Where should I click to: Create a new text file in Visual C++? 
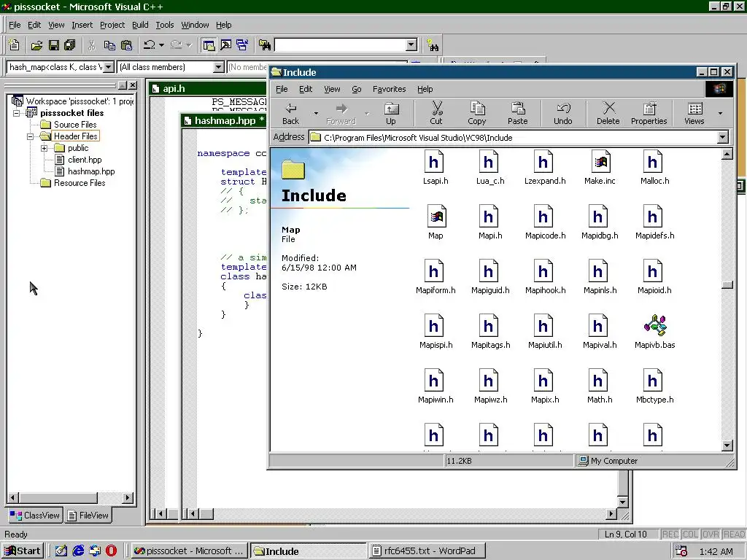pyautogui.click(x=14, y=45)
